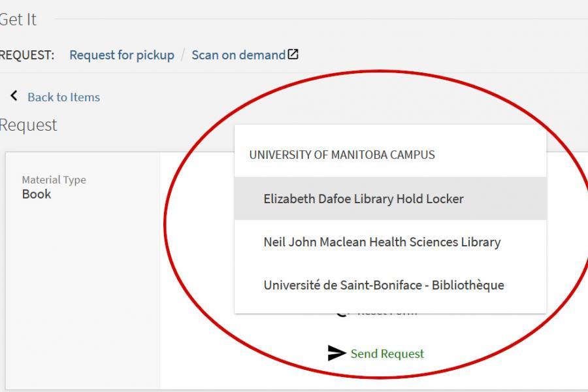This screenshot has height=392, width=588.
Task: Click the external link icon beside Scan on demand
Action: coord(293,54)
